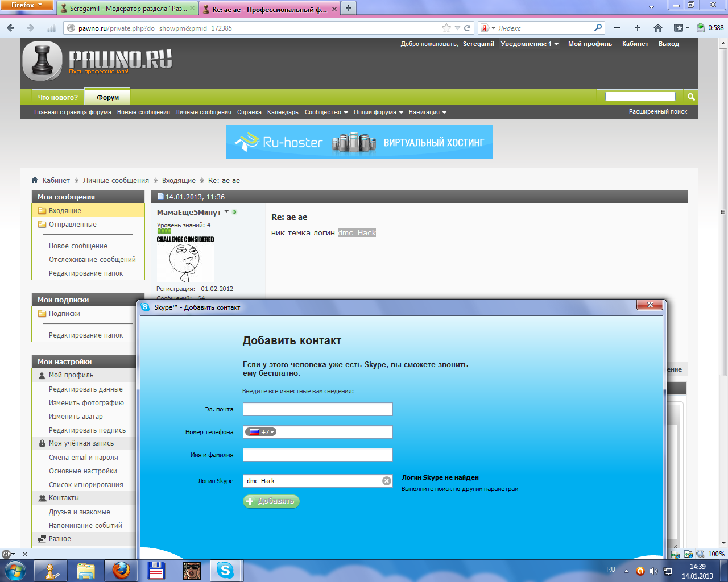Open Справка in the navbar
Image resolution: width=728 pixels, height=582 pixels.
point(249,112)
